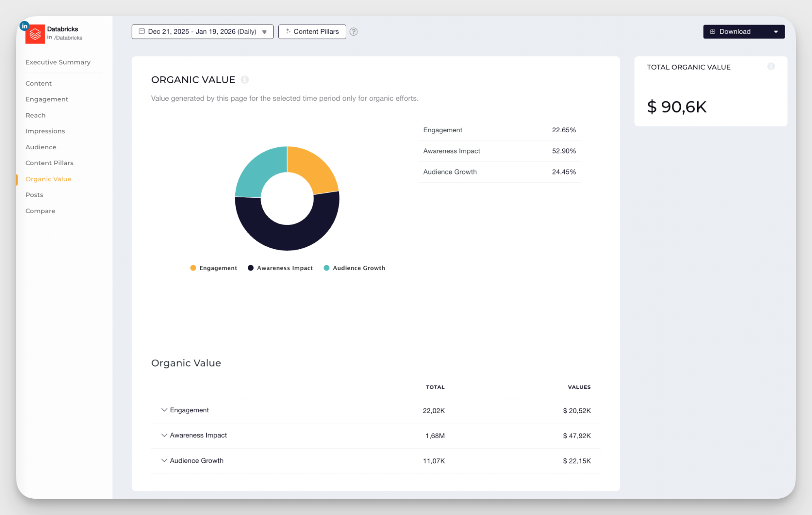Click the LinkedIn badge on the Databricks logo

pos(24,25)
